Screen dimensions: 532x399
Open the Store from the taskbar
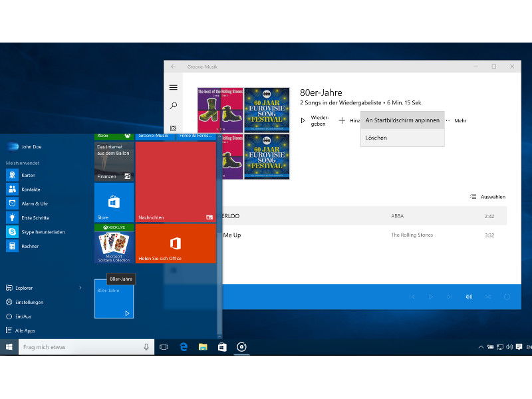(x=222, y=346)
